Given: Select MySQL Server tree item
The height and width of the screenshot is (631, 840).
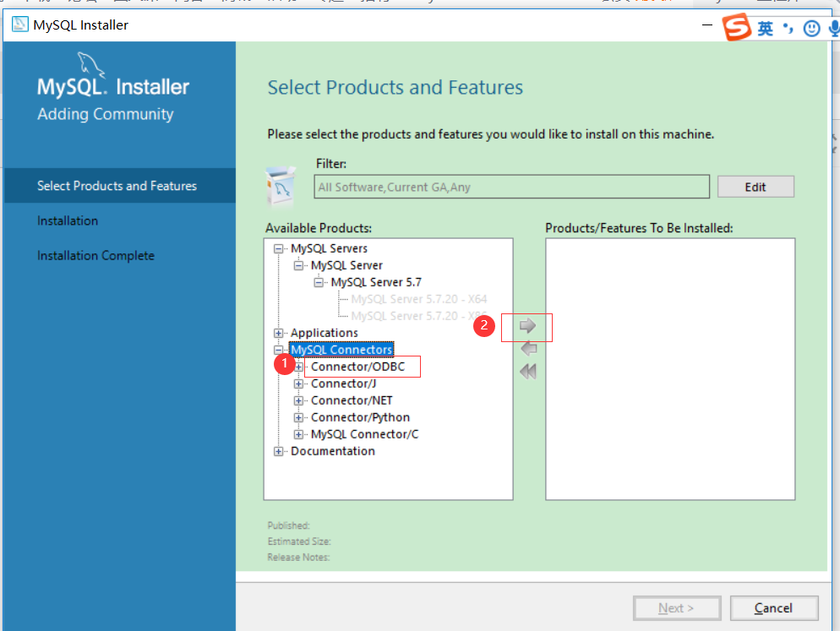Looking at the screenshot, I should [346, 265].
